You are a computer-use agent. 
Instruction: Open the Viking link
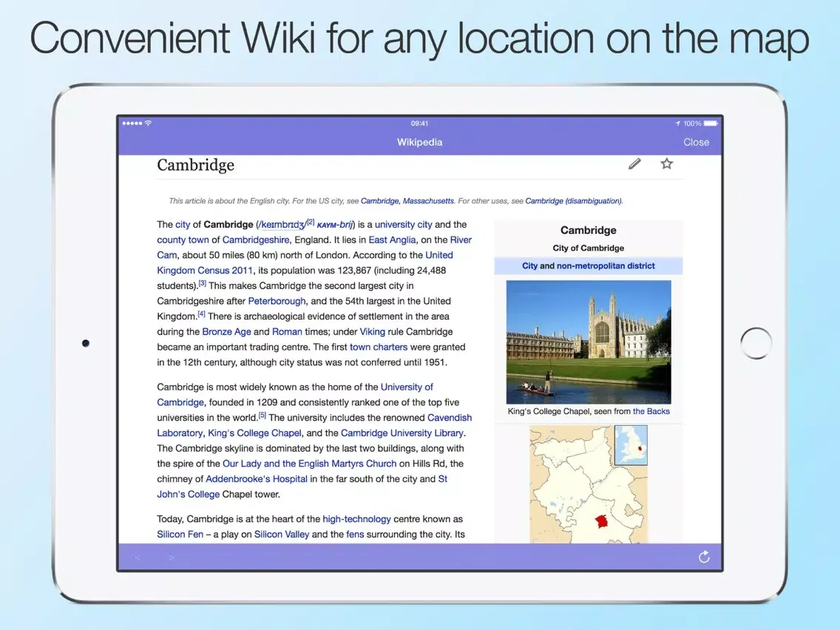373,331
